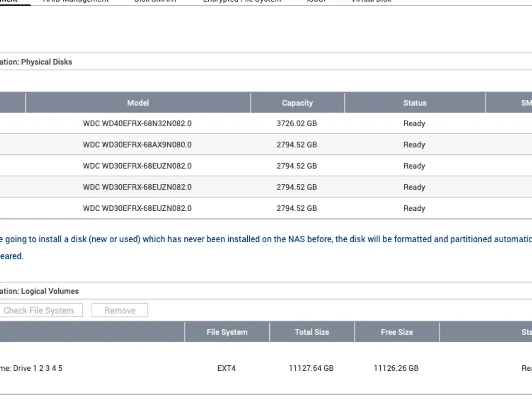Click the File System column header

click(x=227, y=332)
